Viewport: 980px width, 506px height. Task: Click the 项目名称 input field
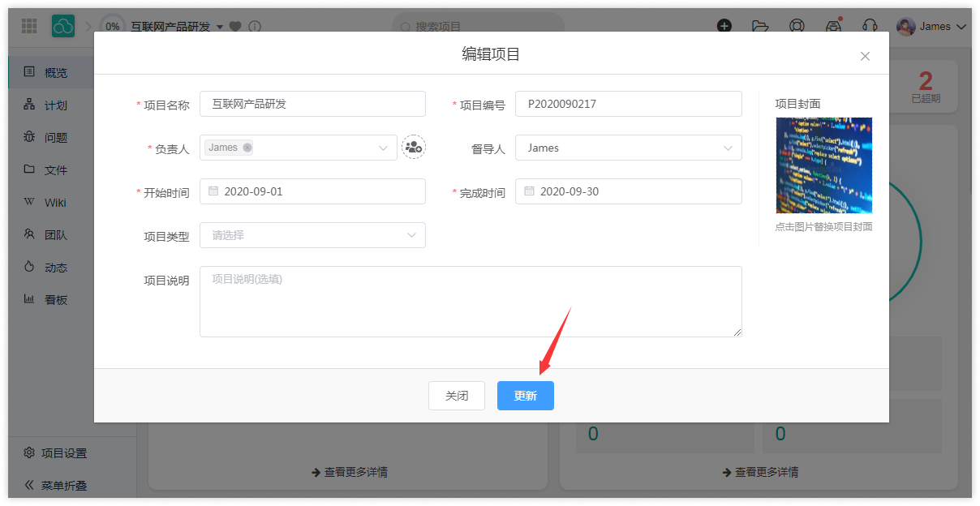[x=312, y=104]
